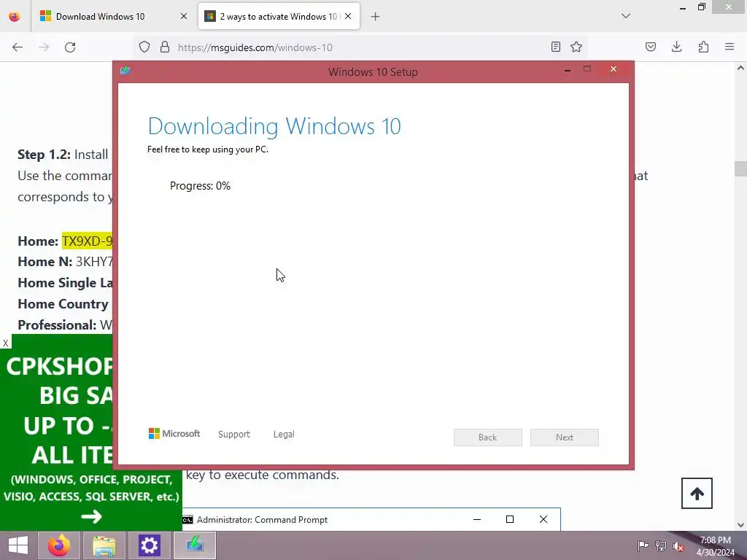The height and width of the screenshot is (560, 747).
Task: Open the settings gear taskbar app
Action: [149, 545]
